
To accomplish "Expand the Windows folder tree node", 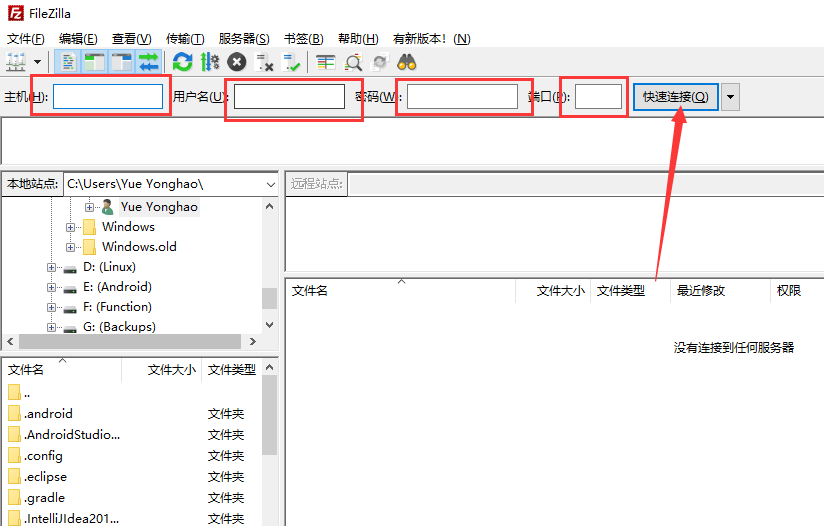I will tap(70, 227).
